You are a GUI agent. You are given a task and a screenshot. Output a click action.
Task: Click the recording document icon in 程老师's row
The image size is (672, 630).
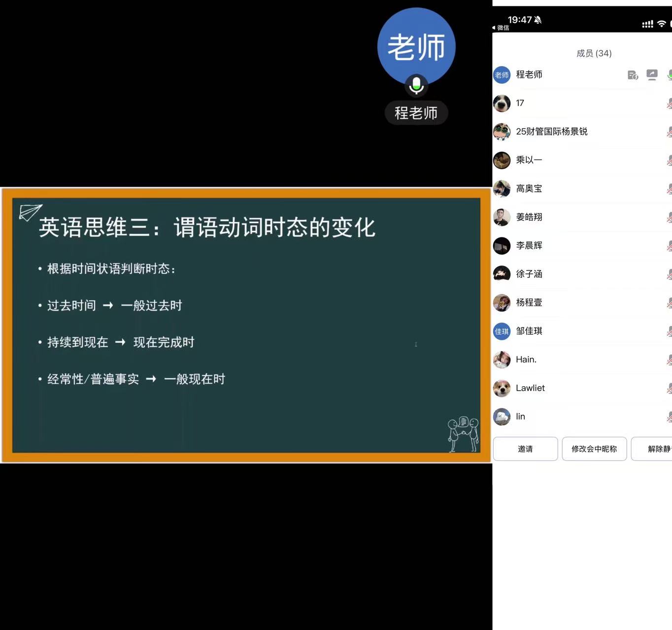tap(633, 75)
